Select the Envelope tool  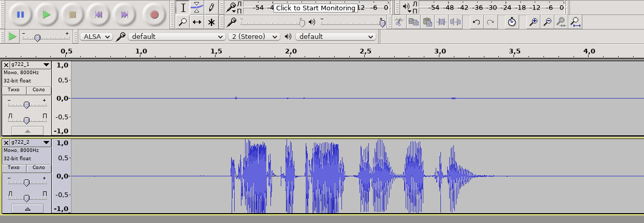tap(197, 7)
